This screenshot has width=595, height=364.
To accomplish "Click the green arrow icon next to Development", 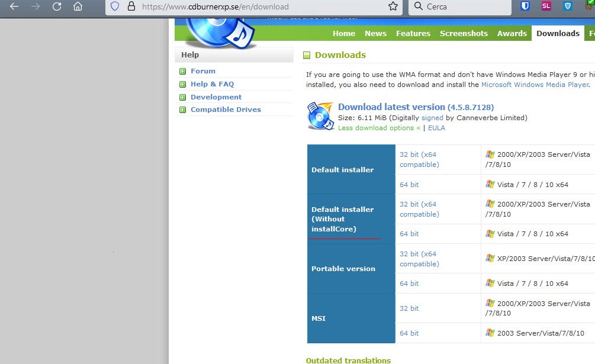I will click(x=182, y=97).
